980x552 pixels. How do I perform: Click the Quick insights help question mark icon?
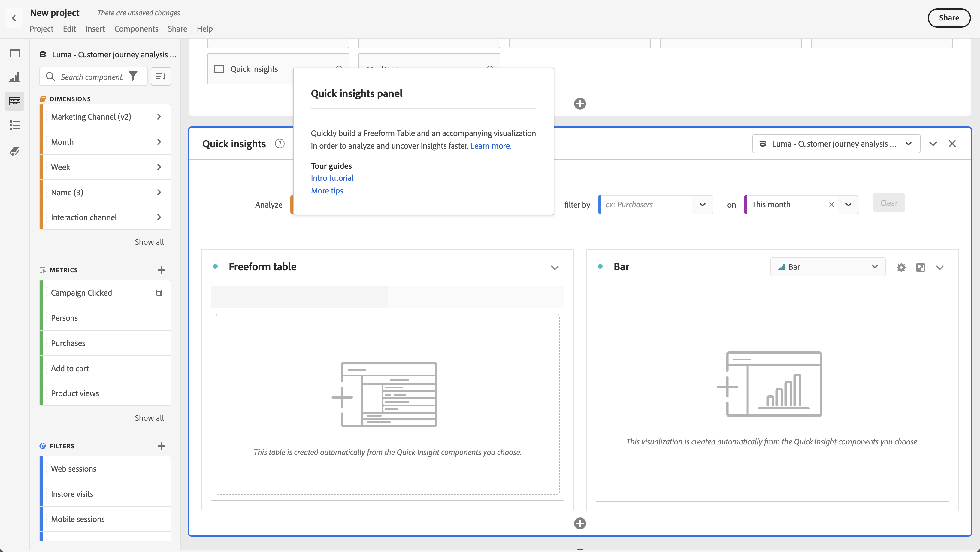pyautogui.click(x=280, y=144)
